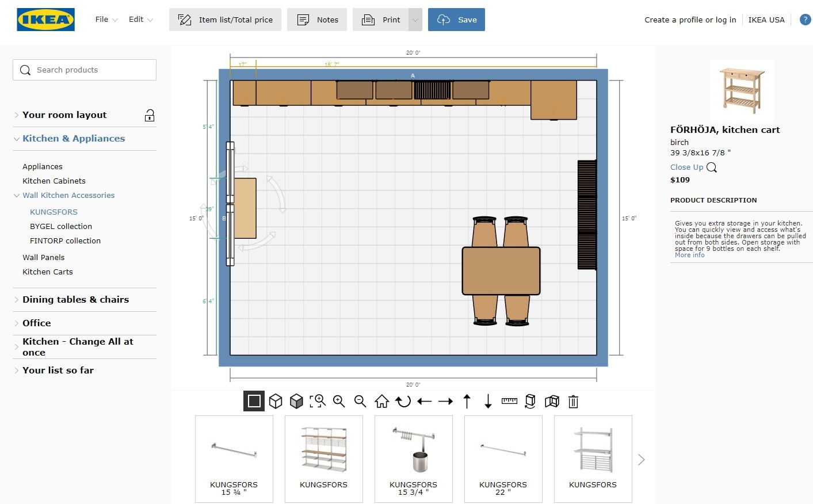Viewport: 813px width, 504px height.
Task: Select FINTORP collection
Action: point(65,240)
